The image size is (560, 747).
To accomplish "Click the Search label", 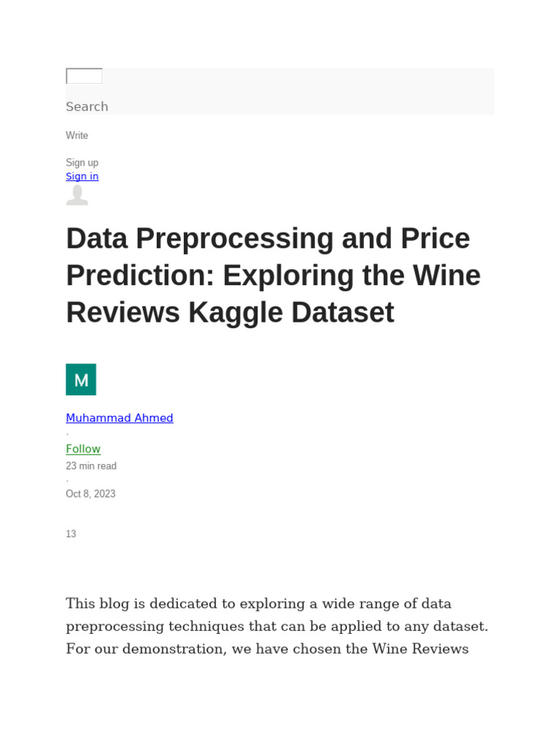I will tap(87, 107).
